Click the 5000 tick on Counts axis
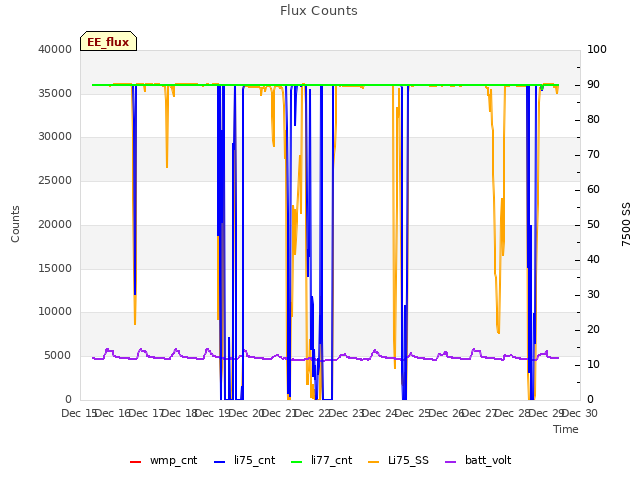 (58, 356)
